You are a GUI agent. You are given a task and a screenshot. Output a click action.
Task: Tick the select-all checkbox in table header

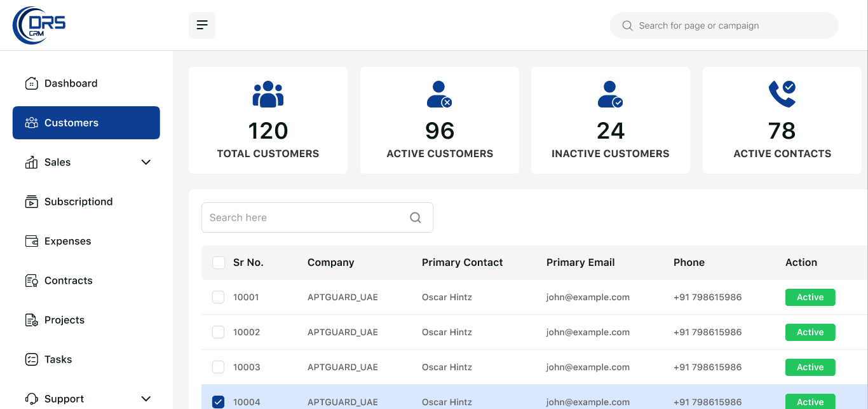pyautogui.click(x=219, y=263)
